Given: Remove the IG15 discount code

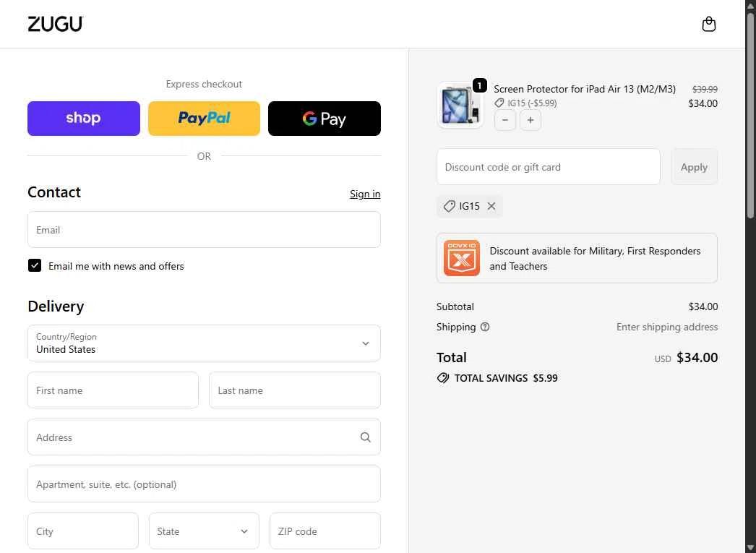Looking at the screenshot, I should point(491,206).
